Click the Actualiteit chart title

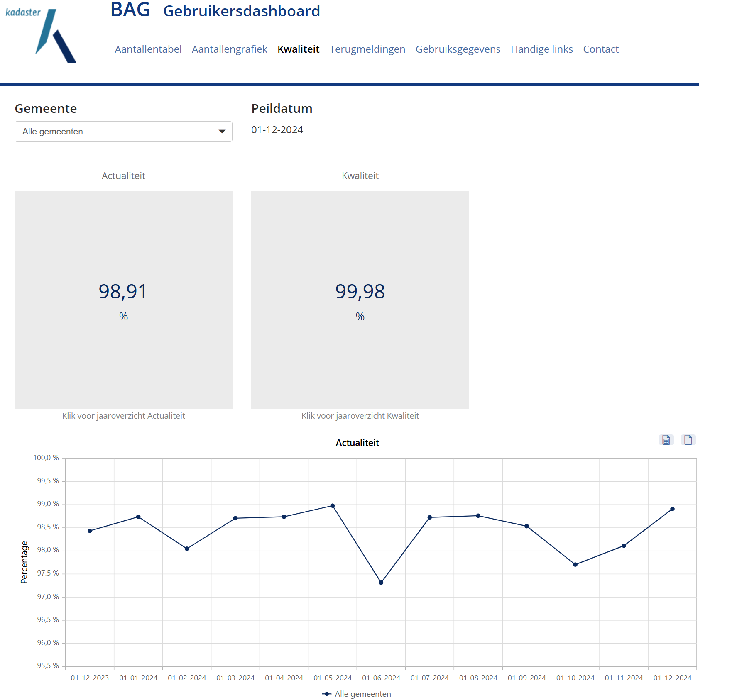357,443
